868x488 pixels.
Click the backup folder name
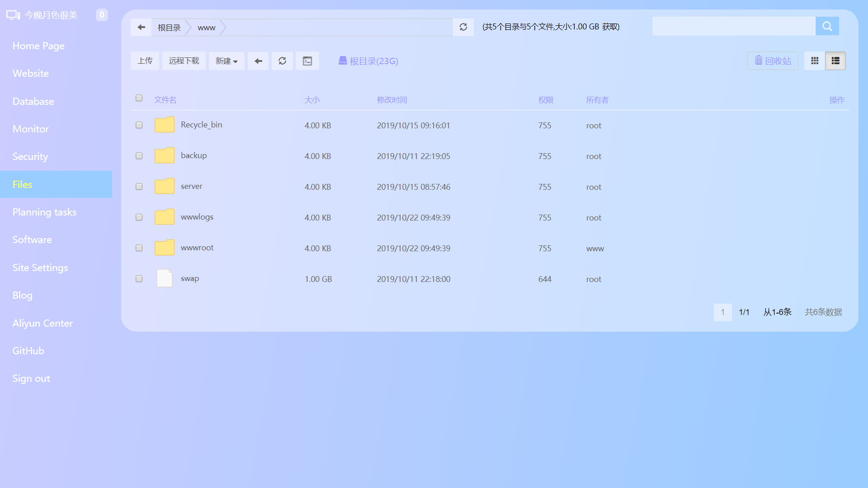click(193, 155)
